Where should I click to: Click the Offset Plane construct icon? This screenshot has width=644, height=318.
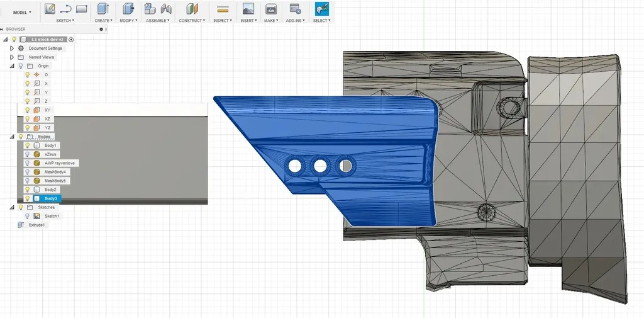point(192,9)
